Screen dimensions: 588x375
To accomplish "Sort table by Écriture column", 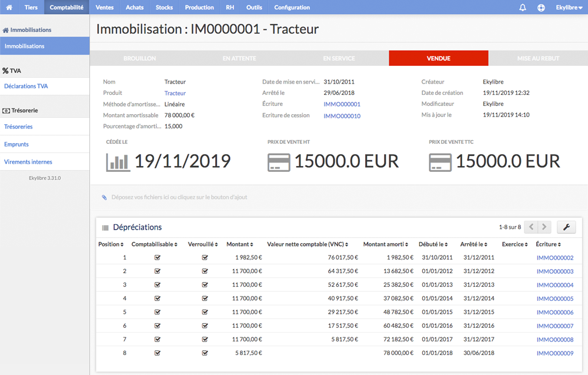I will (548, 244).
